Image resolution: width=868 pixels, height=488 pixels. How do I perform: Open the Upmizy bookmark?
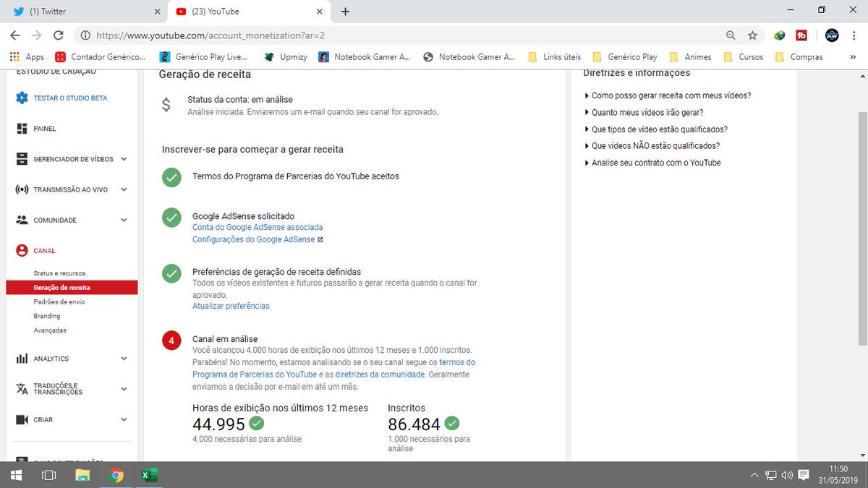pyautogui.click(x=286, y=56)
